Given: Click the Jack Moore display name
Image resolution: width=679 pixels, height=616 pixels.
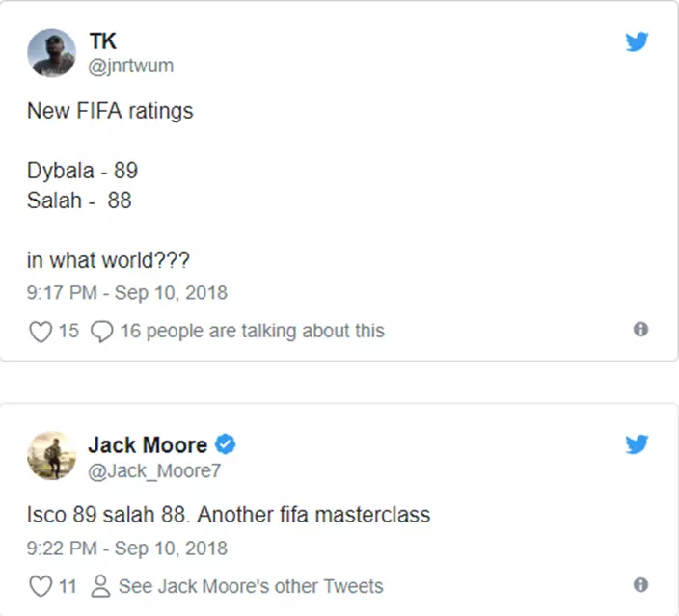Looking at the screenshot, I should pos(148,444).
